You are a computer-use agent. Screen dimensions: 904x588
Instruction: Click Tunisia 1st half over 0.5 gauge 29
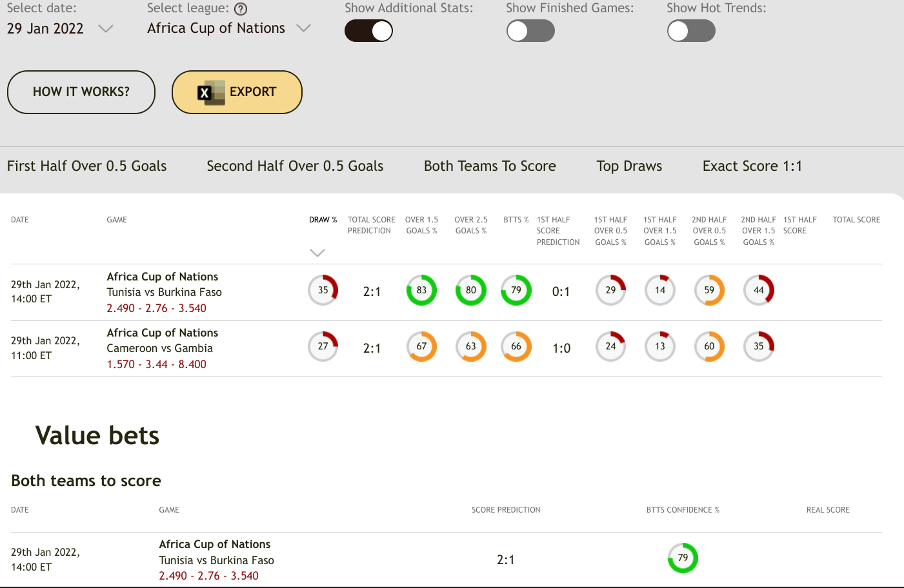point(610,290)
